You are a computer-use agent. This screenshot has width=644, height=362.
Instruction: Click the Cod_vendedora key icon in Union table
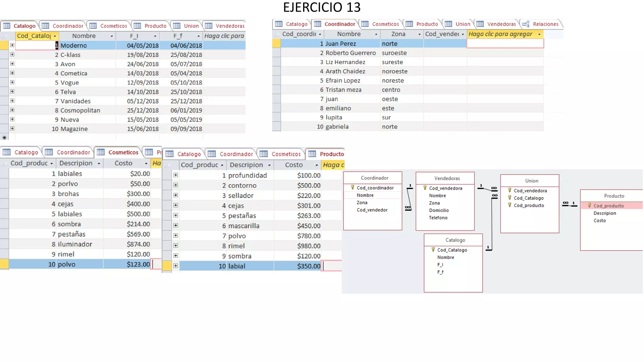click(x=509, y=190)
